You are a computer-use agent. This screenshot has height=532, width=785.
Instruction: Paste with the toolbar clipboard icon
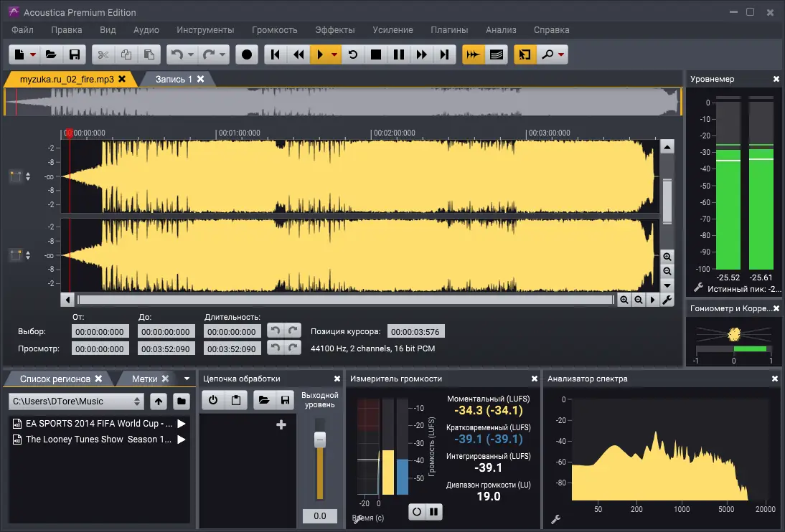(x=149, y=54)
